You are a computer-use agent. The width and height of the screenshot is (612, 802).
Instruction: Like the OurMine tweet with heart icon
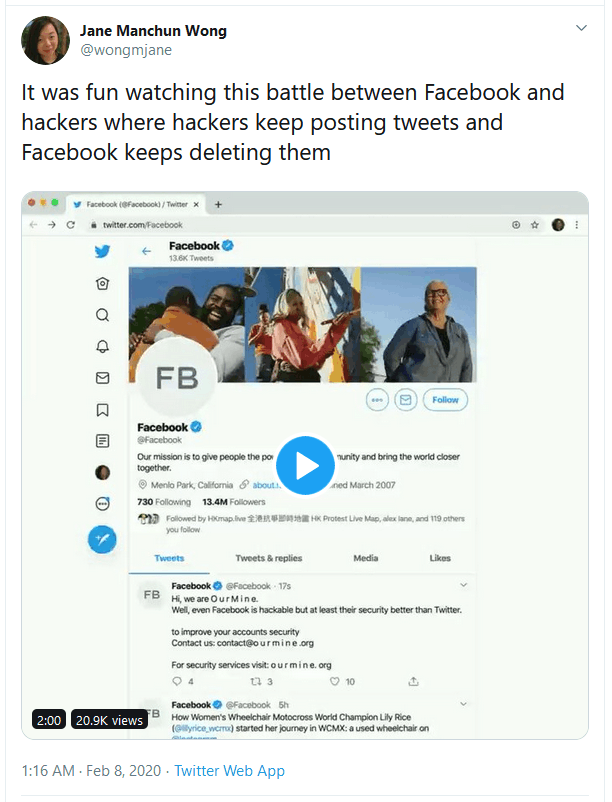[x=335, y=682]
